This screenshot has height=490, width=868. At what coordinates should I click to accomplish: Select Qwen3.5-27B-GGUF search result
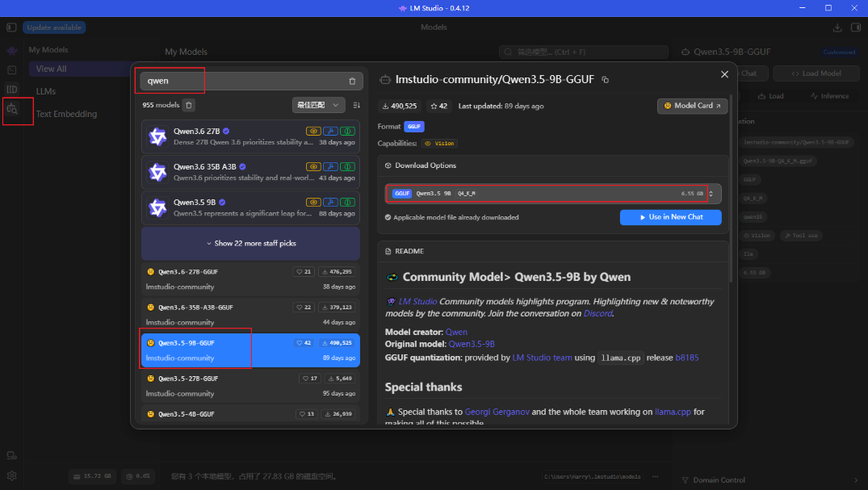pos(251,386)
